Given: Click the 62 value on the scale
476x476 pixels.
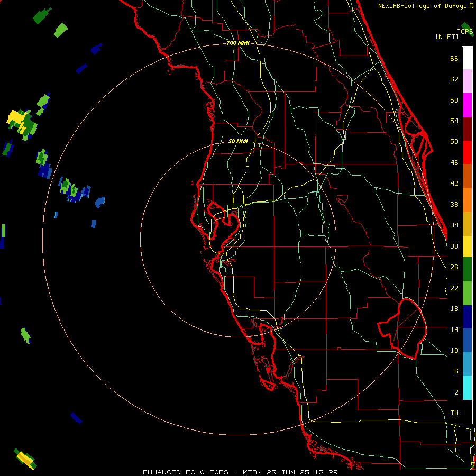Looking at the screenshot, I should click(x=454, y=79).
